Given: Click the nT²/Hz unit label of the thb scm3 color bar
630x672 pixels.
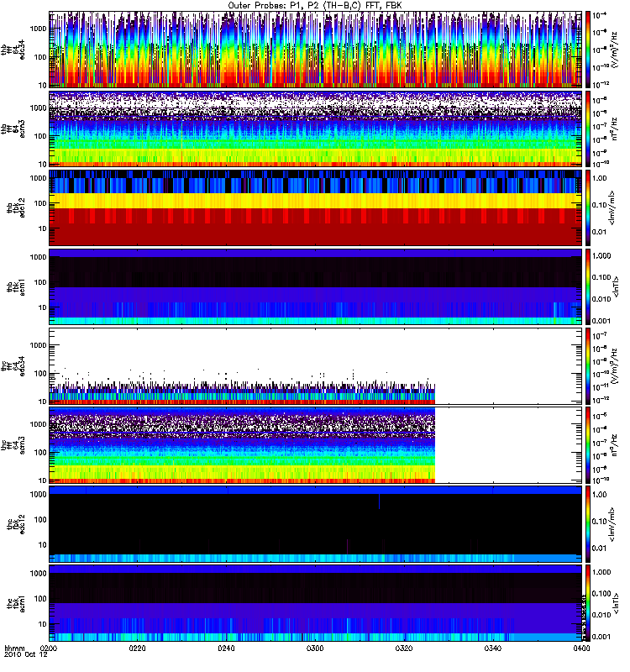Looking at the screenshot, I should pos(615,129).
